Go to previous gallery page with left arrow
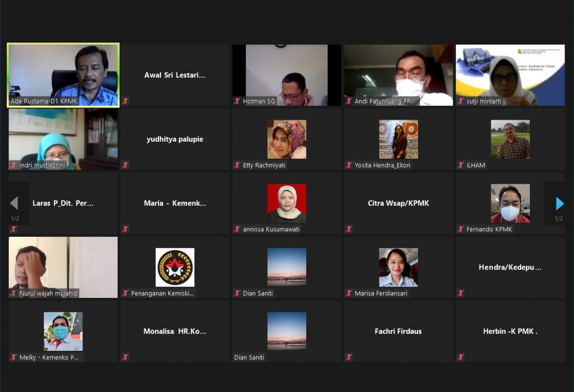The height and width of the screenshot is (392, 574). pos(14,203)
